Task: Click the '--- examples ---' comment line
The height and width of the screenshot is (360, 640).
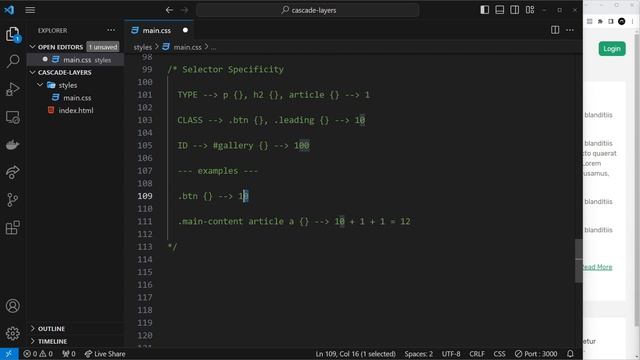Action: (x=218, y=171)
